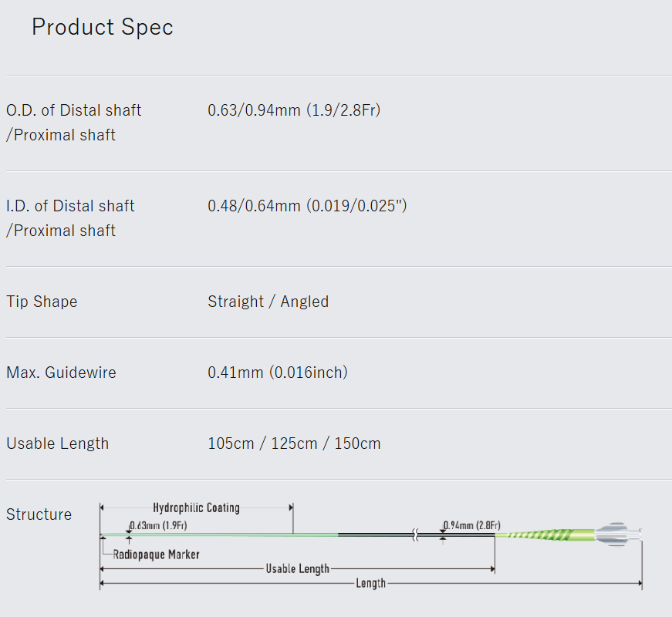The width and height of the screenshot is (672, 617).
Task: Click the I.D. of Distal shaft label
Action: [x=70, y=206]
